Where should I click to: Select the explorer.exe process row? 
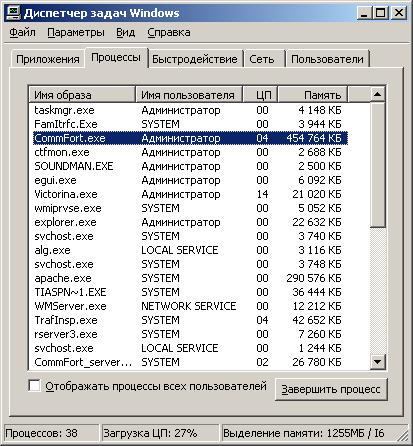[x=190, y=222]
